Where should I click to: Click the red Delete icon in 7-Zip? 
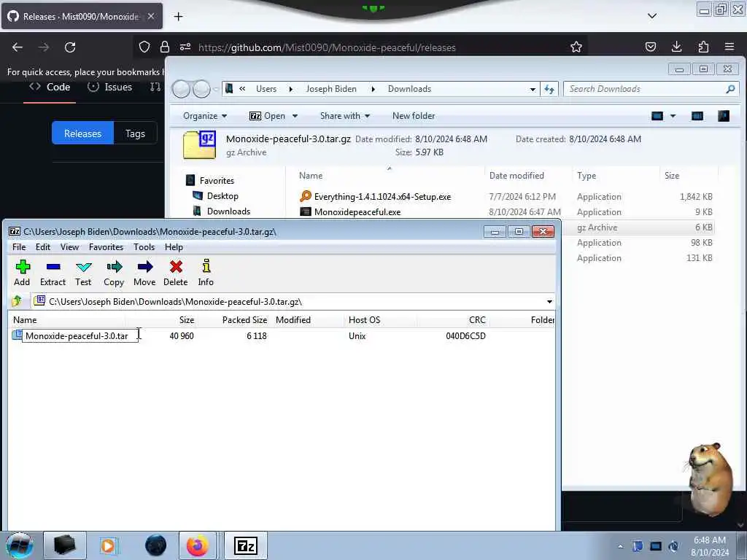[176, 273]
